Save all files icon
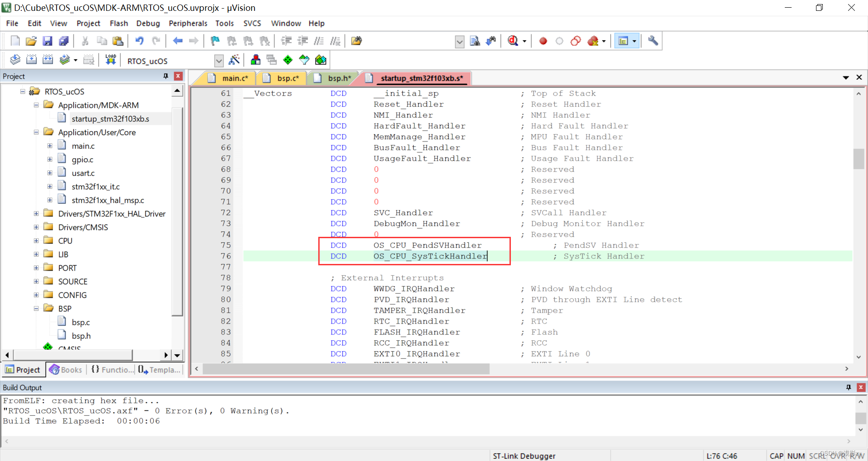Viewport: 868px width, 461px height. pyautogui.click(x=64, y=41)
